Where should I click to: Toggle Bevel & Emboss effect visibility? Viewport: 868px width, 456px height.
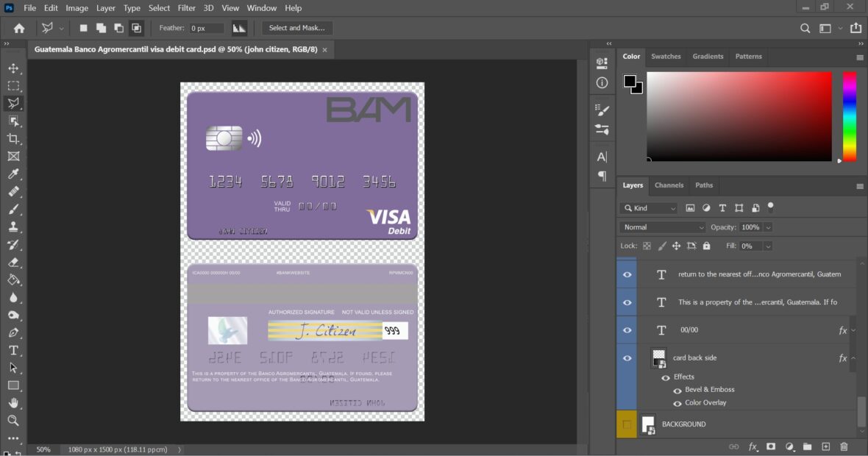click(x=677, y=391)
